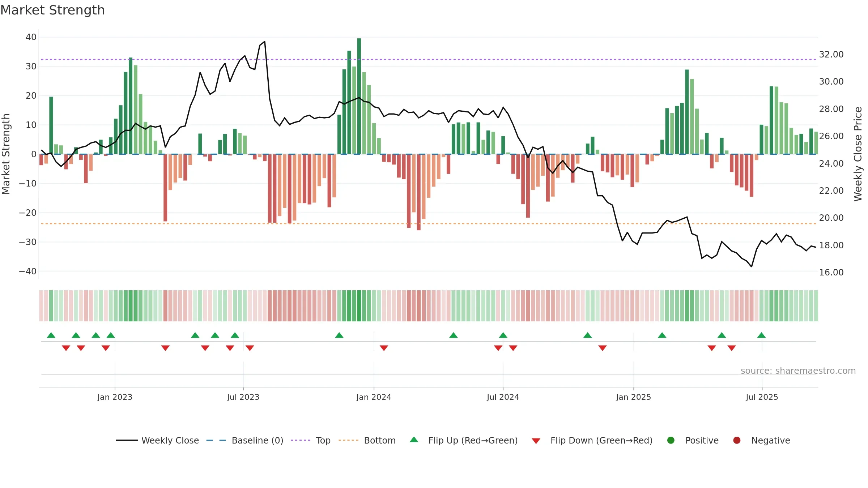Image resolution: width=868 pixels, height=488 pixels.
Task: Click the 0 strength axis tick
Action: pos(34,154)
